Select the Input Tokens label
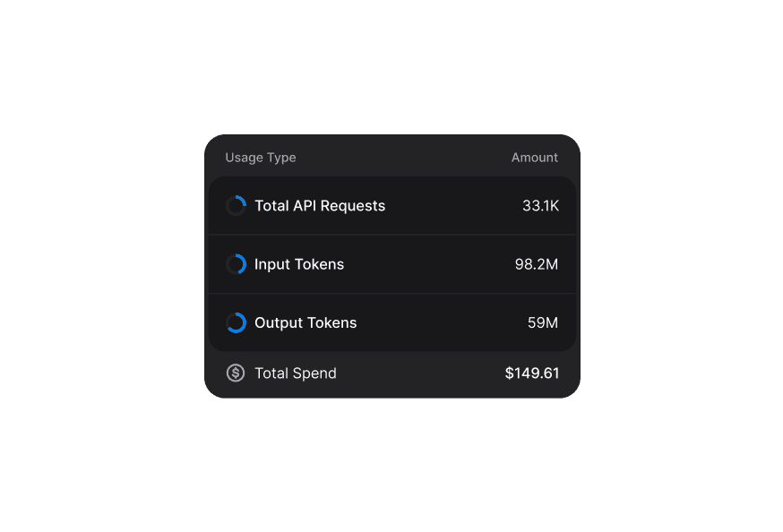 pos(299,264)
